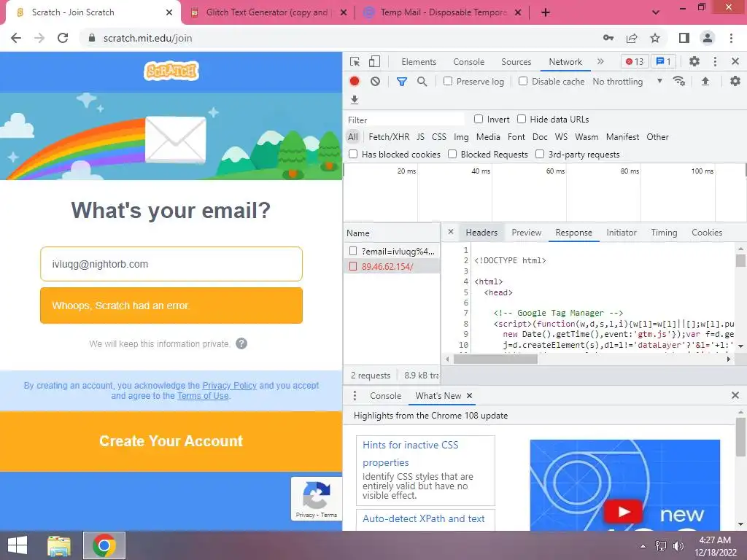Open the Cookies request tab
This screenshot has height=560, width=747.
(x=707, y=233)
